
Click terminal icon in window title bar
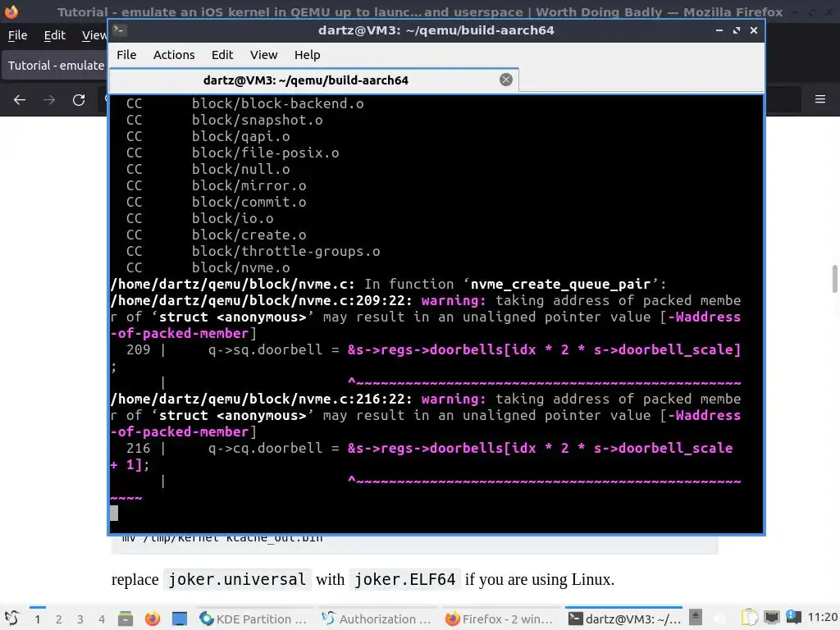(x=120, y=30)
